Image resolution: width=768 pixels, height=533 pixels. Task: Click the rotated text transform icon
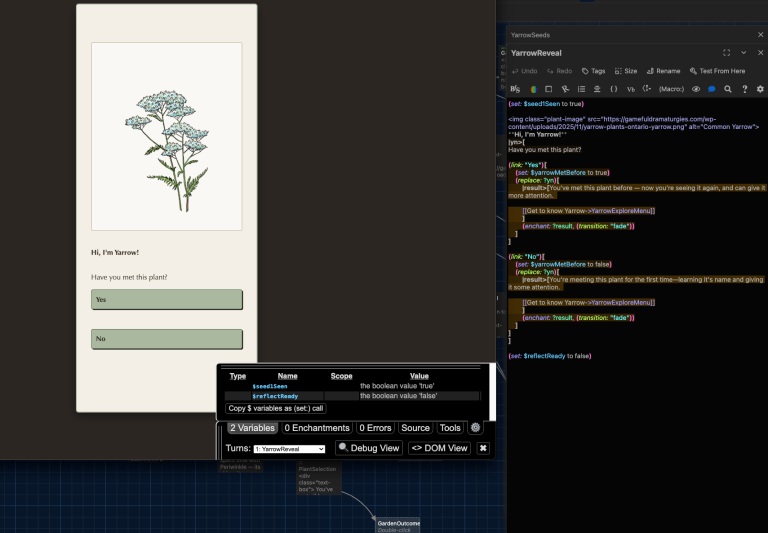click(565, 89)
